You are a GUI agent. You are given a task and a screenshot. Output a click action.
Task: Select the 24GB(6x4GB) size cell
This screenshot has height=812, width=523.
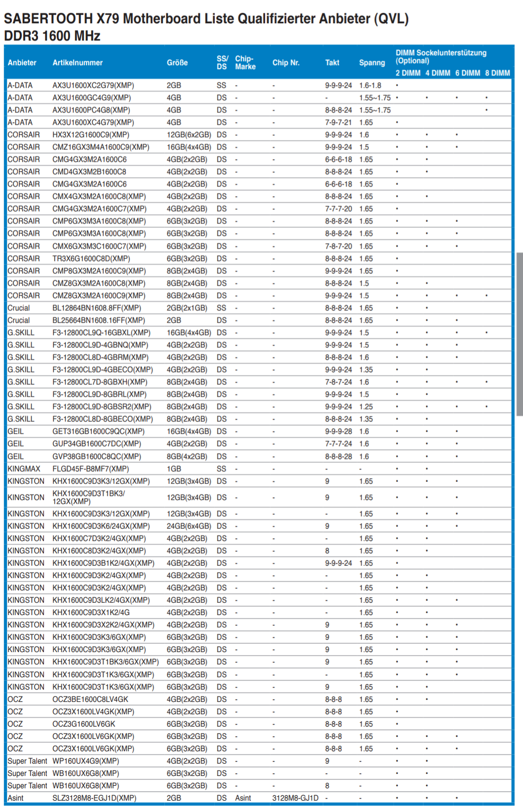point(189,526)
